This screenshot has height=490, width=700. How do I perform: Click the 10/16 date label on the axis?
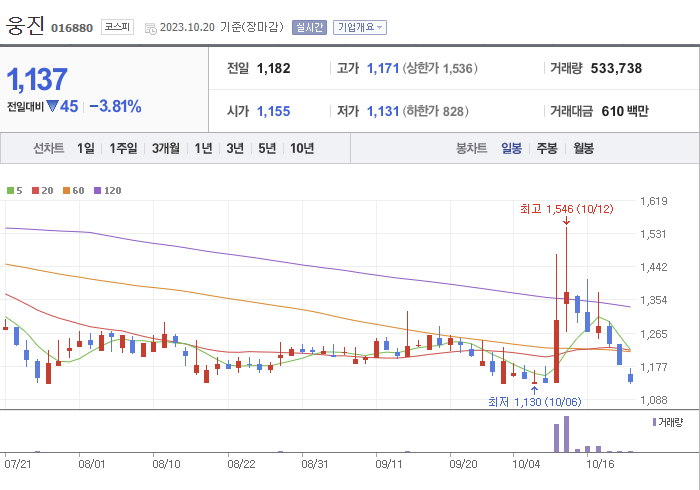pos(600,464)
